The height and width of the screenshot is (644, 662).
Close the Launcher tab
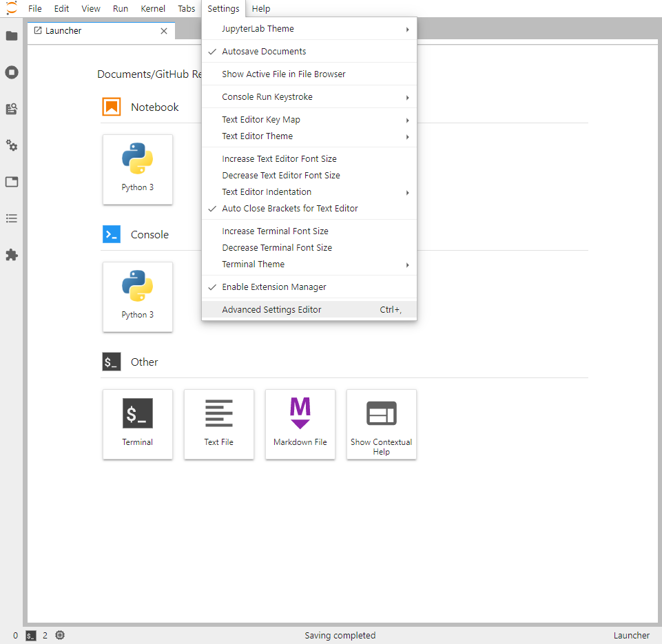click(x=164, y=31)
